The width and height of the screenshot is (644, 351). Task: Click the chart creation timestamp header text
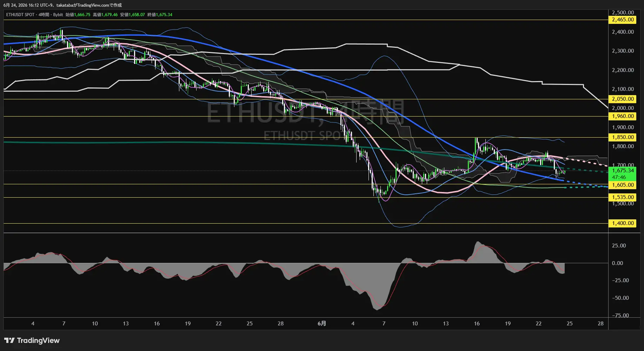(62, 5)
